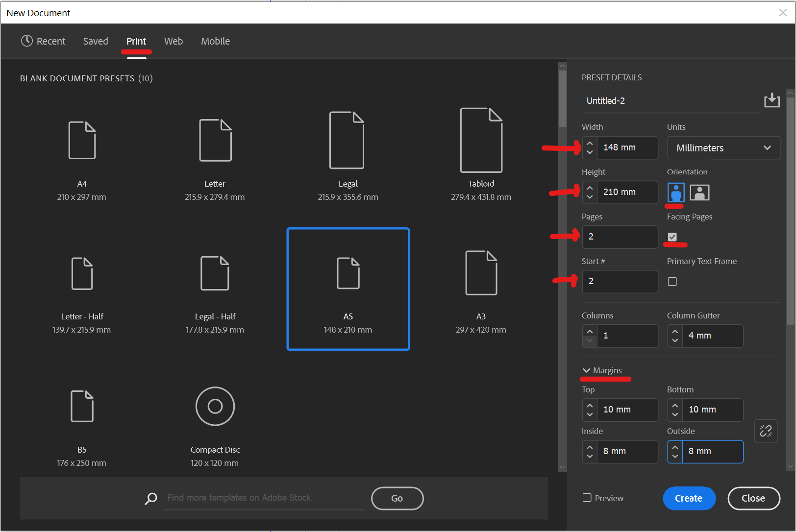
Task: Open the Units dropdown
Action: pyautogui.click(x=723, y=147)
